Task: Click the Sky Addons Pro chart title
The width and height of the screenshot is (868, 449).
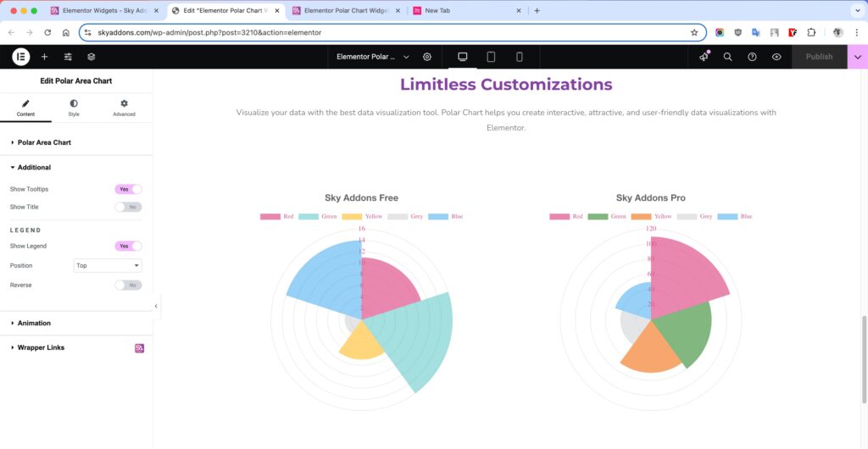Action: click(651, 198)
